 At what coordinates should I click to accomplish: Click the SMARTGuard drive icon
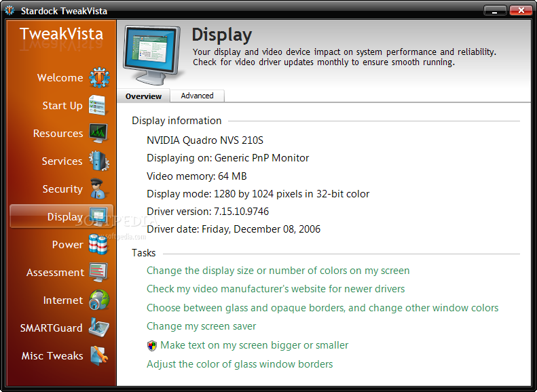click(99, 328)
